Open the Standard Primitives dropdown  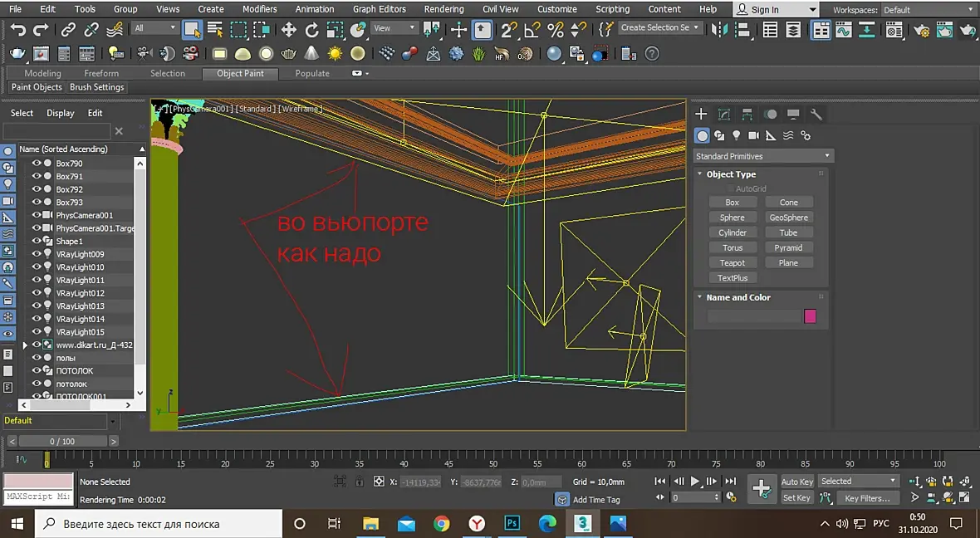click(x=762, y=156)
